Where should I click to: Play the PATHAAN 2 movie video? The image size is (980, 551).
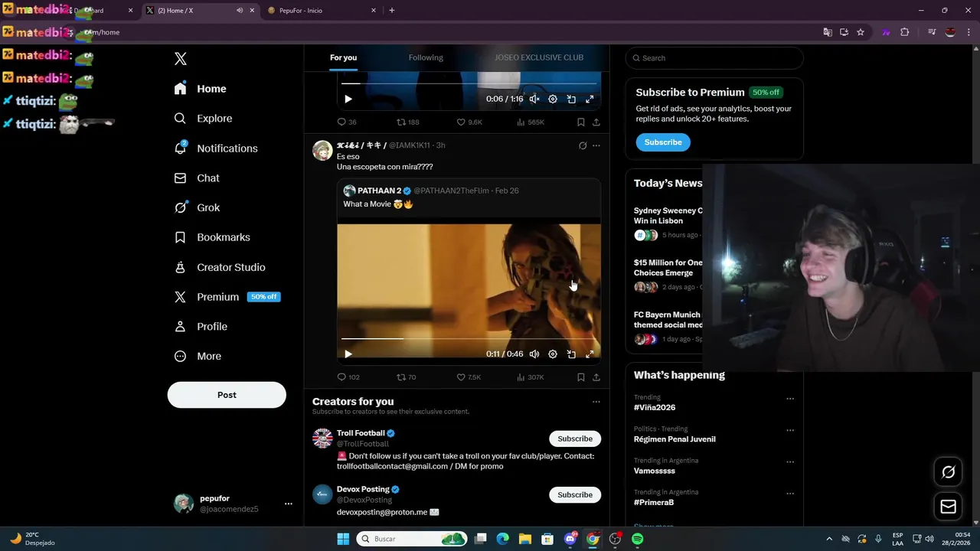click(x=348, y=354)
